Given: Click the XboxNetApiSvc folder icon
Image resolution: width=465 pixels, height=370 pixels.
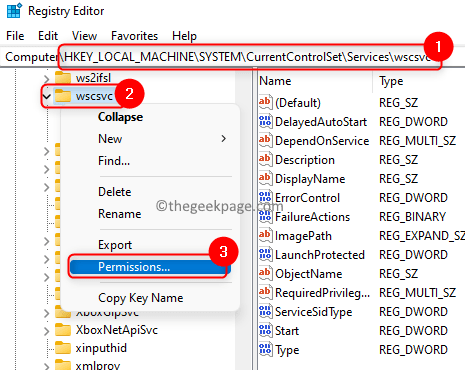Looking at the screenshot, I should coord(63,330).
